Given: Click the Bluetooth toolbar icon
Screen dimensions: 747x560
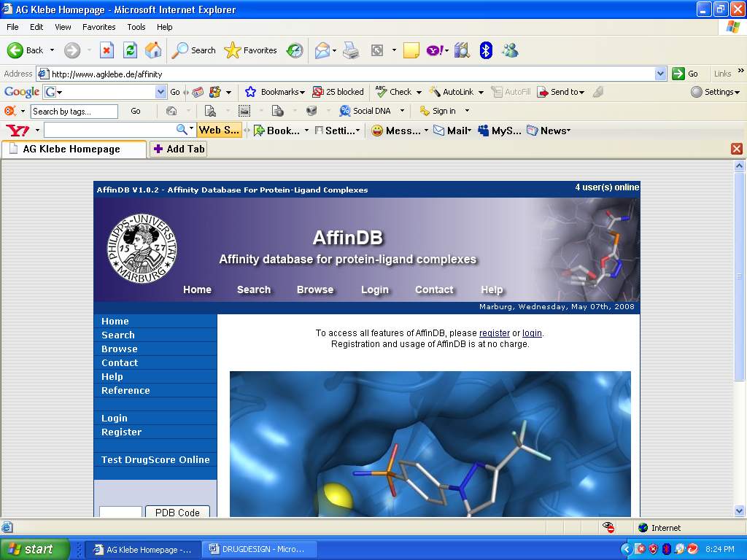Looking at the screenshot, I should coord(486,50).
